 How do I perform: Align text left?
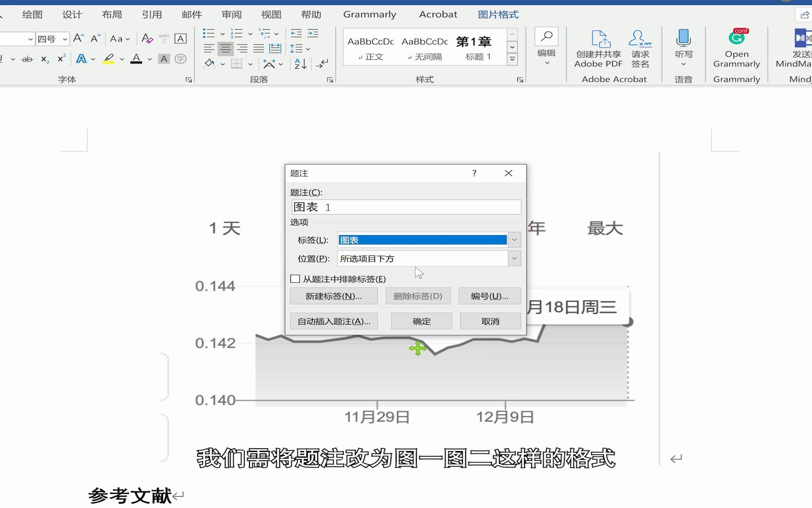[209, 48]
